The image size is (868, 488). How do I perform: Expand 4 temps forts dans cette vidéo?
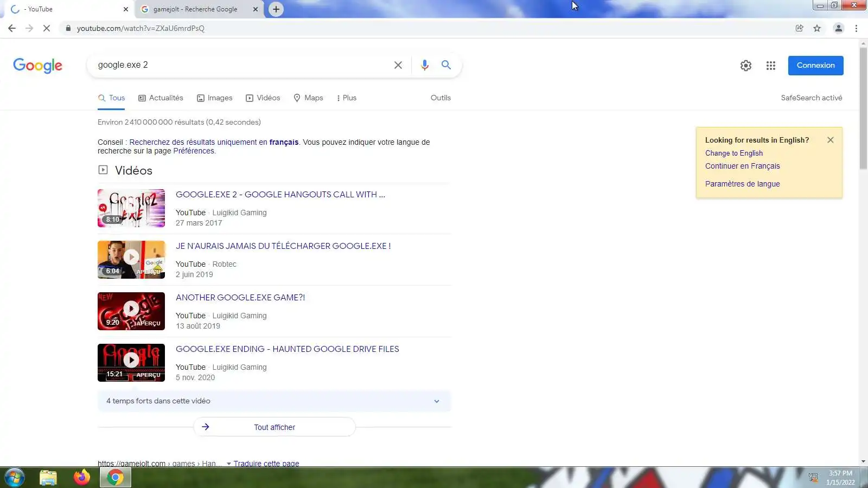(274, 401)
